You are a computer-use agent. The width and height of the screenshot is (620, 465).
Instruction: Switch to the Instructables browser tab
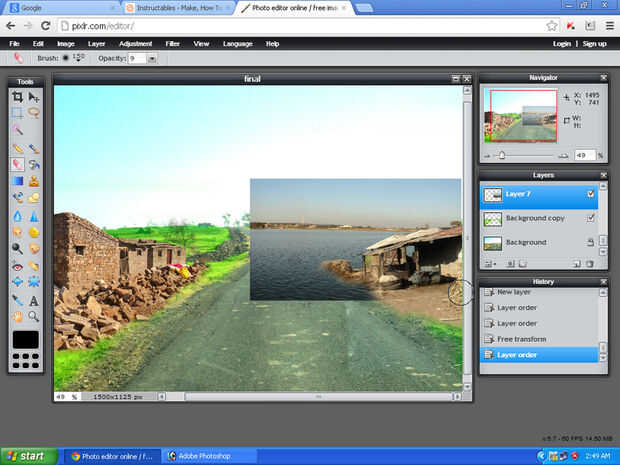tap(178, 8)
